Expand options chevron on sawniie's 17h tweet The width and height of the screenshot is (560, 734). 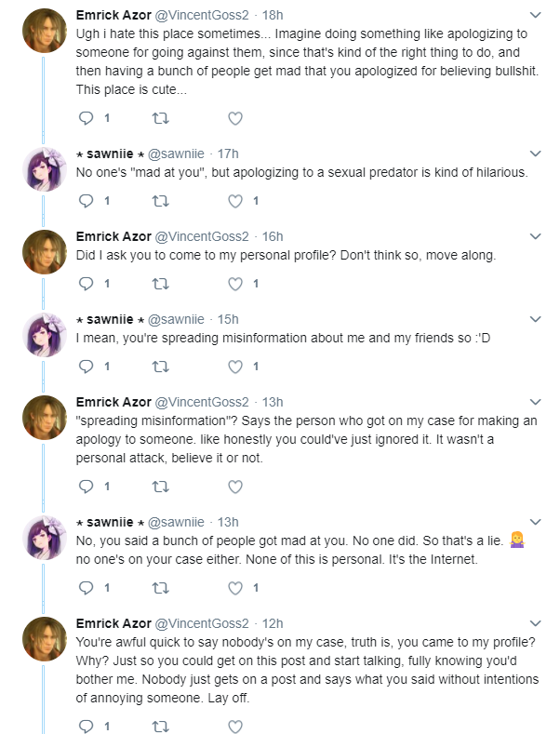(x=535, y=153)
